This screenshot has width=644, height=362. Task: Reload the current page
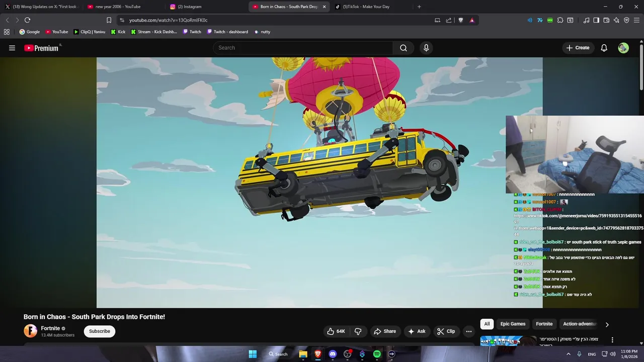tap(27, 20)
